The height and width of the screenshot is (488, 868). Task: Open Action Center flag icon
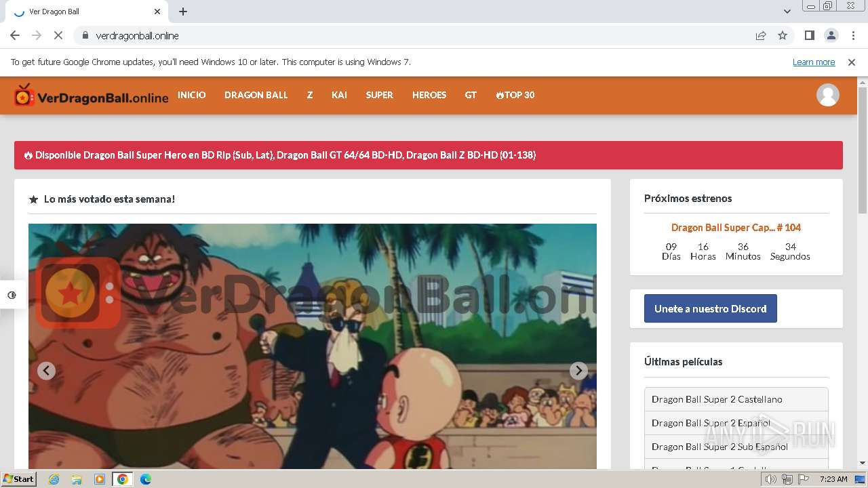(803, 479)
